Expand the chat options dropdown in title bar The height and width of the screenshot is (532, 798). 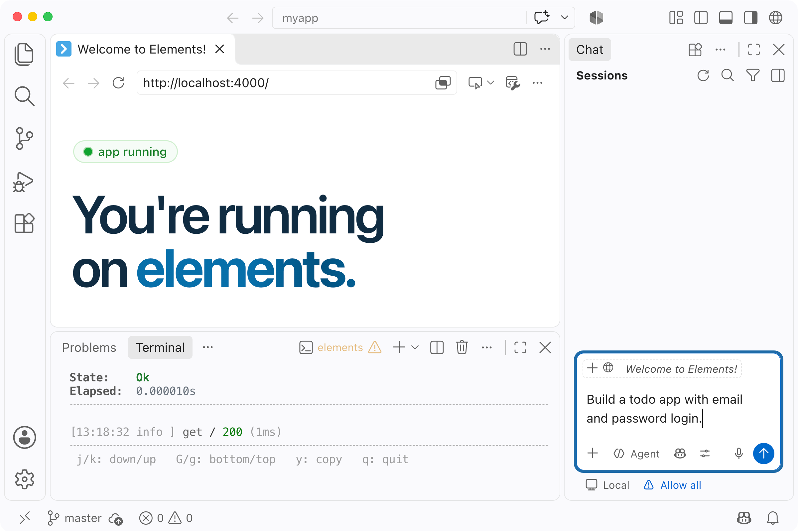pos(565,17)
